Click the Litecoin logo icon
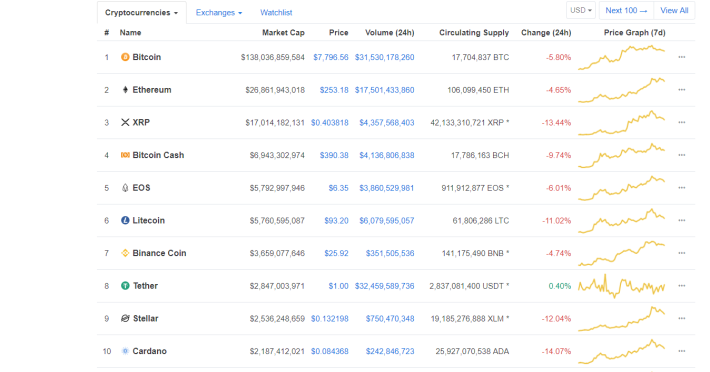 click(x=125, y=220)
